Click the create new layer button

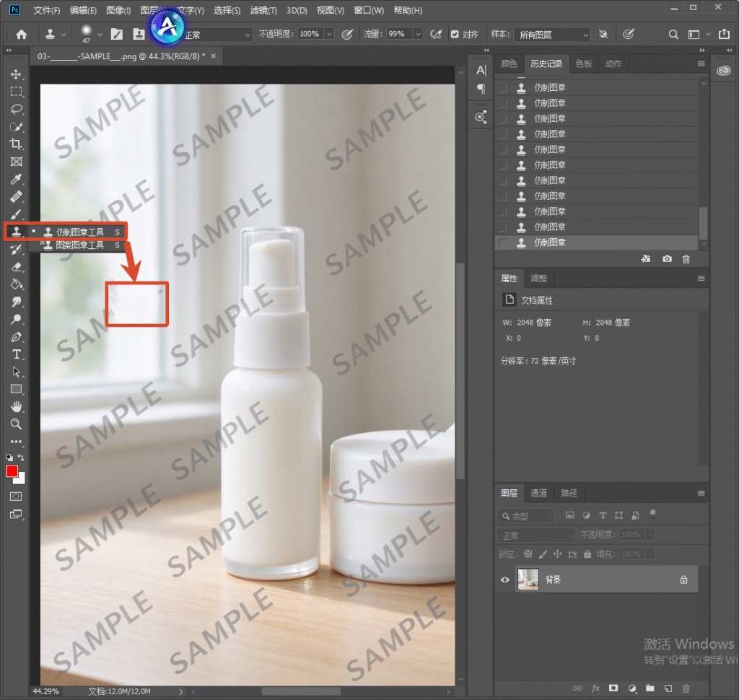click(x=668, y=688)
